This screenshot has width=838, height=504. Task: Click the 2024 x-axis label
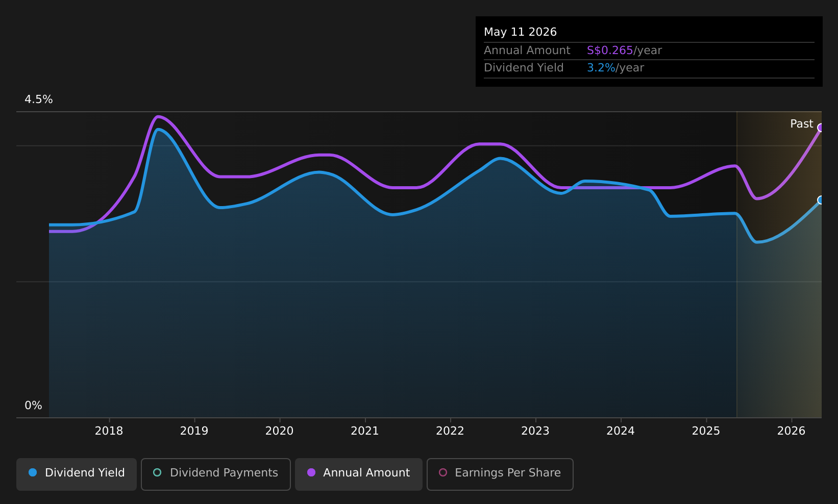pos(621,431)
